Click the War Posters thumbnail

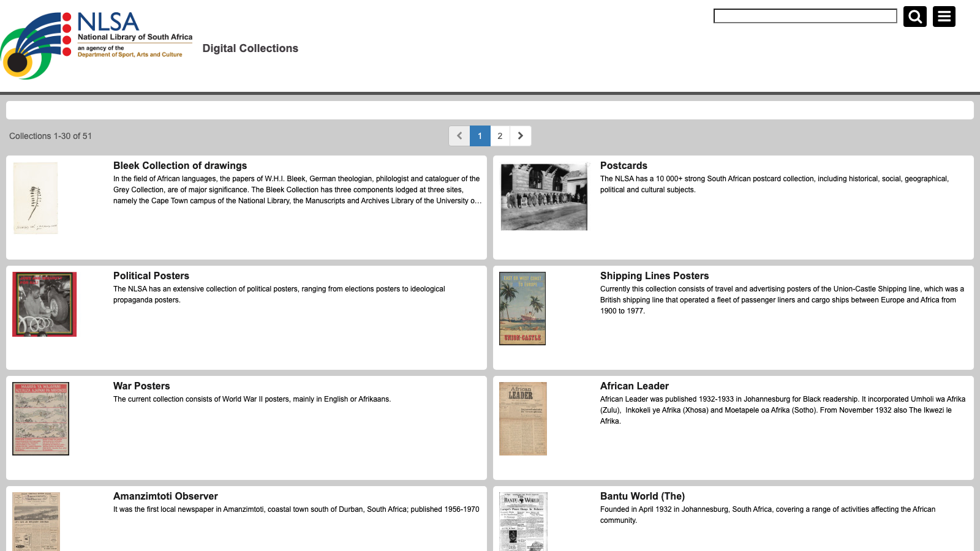coord(40,418)
